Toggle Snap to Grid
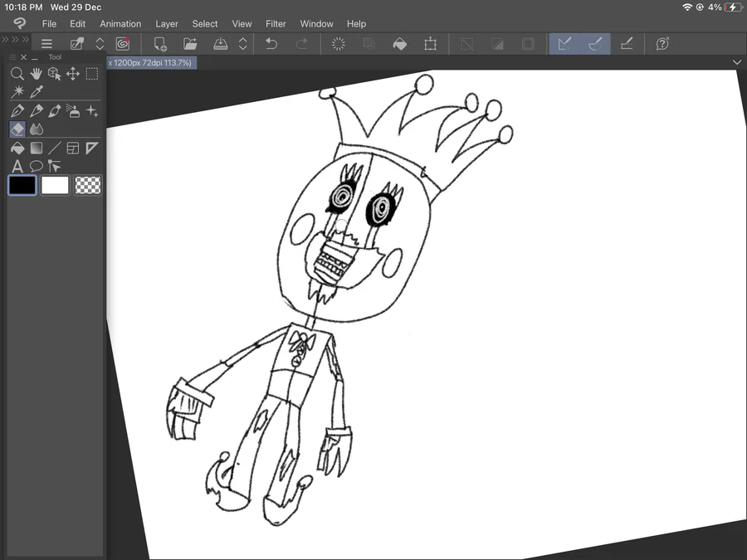 coord(627,44)
